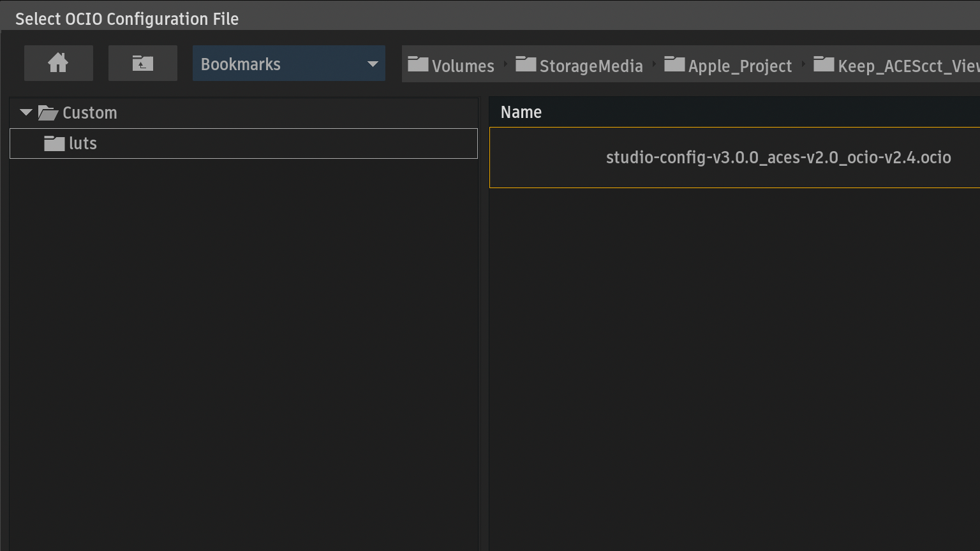Click the Custom open-folder icon

tap(48, 113)
